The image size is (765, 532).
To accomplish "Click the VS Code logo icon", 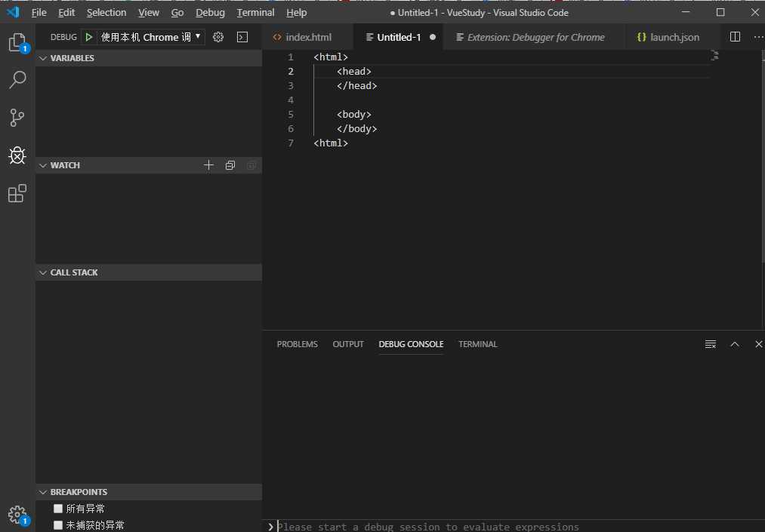I will click(x=14, y=12).
